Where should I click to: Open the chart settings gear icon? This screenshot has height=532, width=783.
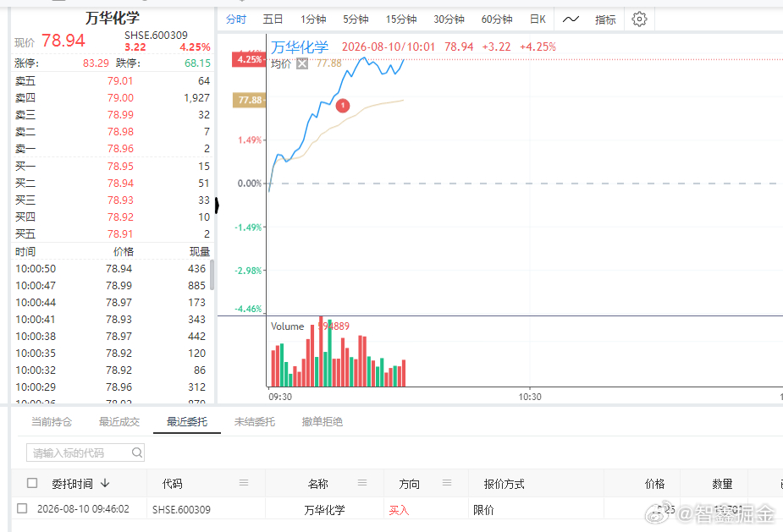639,19
